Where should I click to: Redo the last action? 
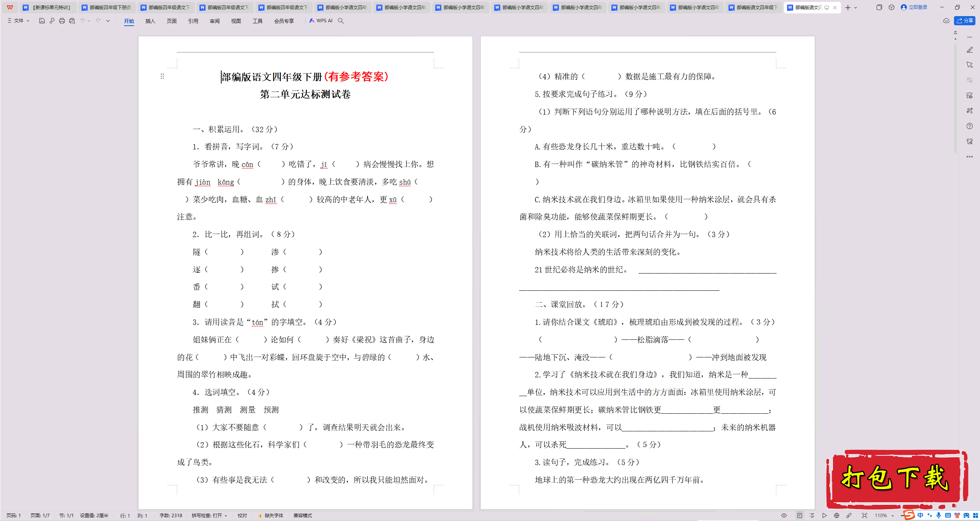[98, 21]
